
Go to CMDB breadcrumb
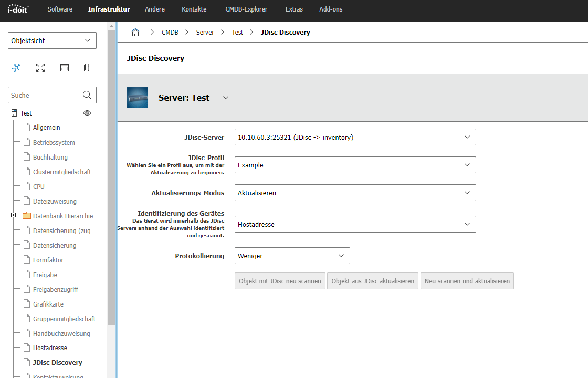(x=170, y=32)
